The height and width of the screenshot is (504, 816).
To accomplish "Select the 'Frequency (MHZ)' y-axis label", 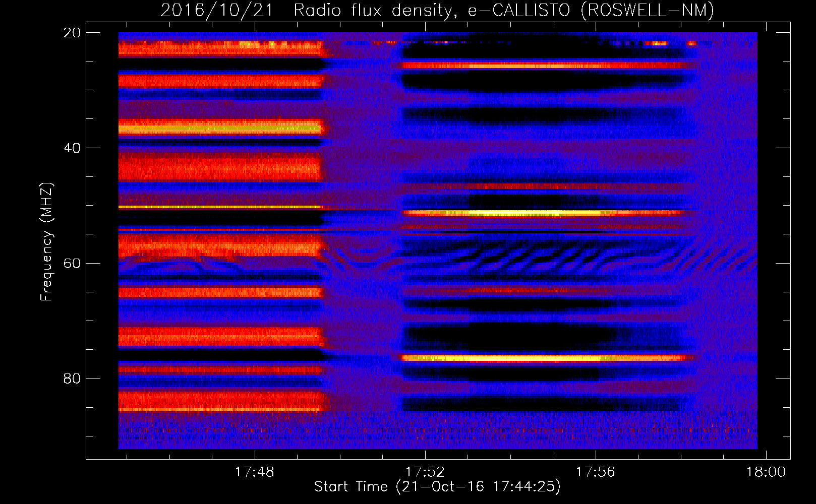I will pyautogui.click(x=46, y=242).
